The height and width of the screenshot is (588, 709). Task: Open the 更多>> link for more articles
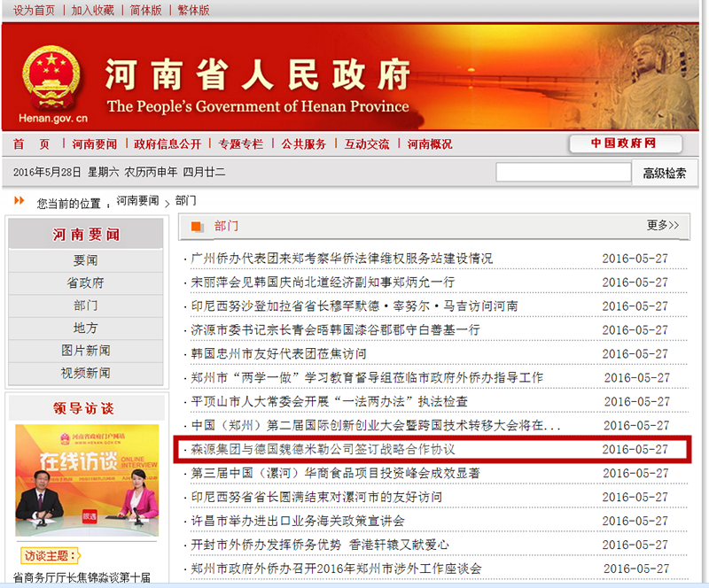(x=663, y=226)
